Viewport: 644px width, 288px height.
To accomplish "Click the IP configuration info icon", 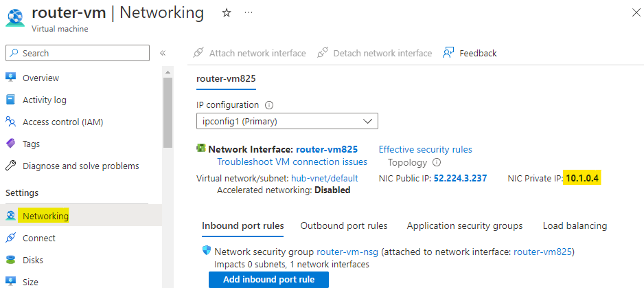I will pyautogui.click(x=269, y=105).
